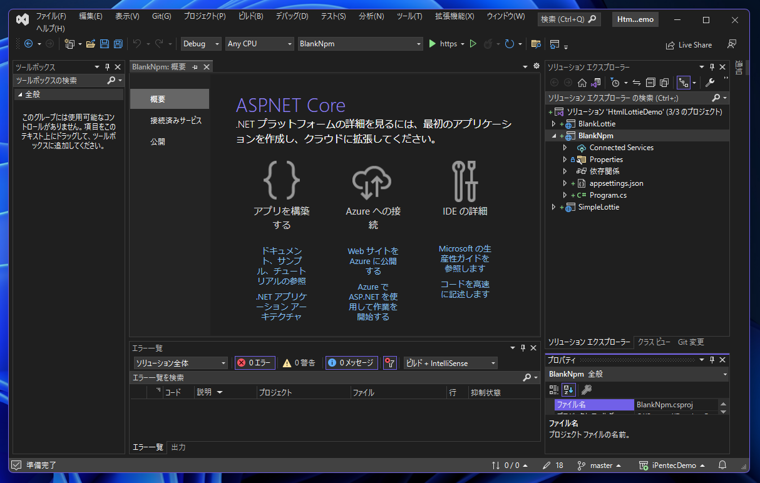Click pending changes filter clock icon
760x483 pixels.
[x=615, y=83]
